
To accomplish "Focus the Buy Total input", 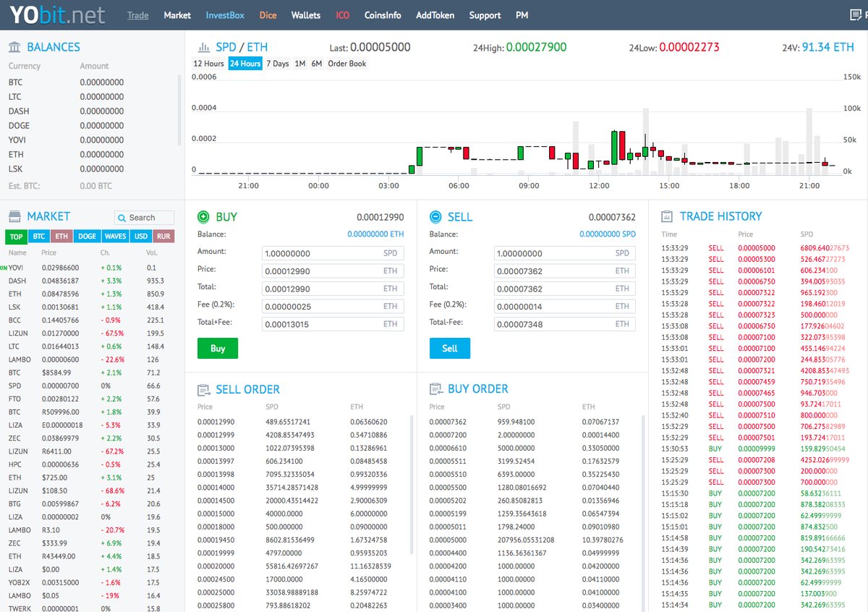I will coord(333,289).
